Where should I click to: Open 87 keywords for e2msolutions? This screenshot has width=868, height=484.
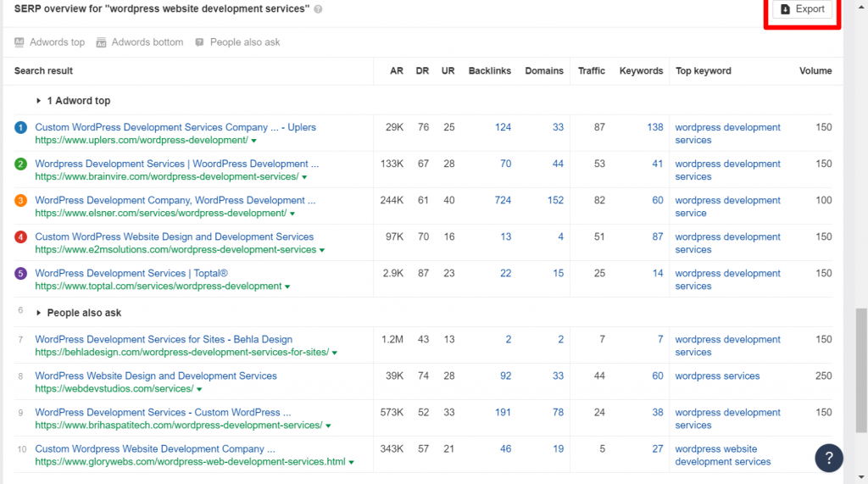(x=658, y=237)
